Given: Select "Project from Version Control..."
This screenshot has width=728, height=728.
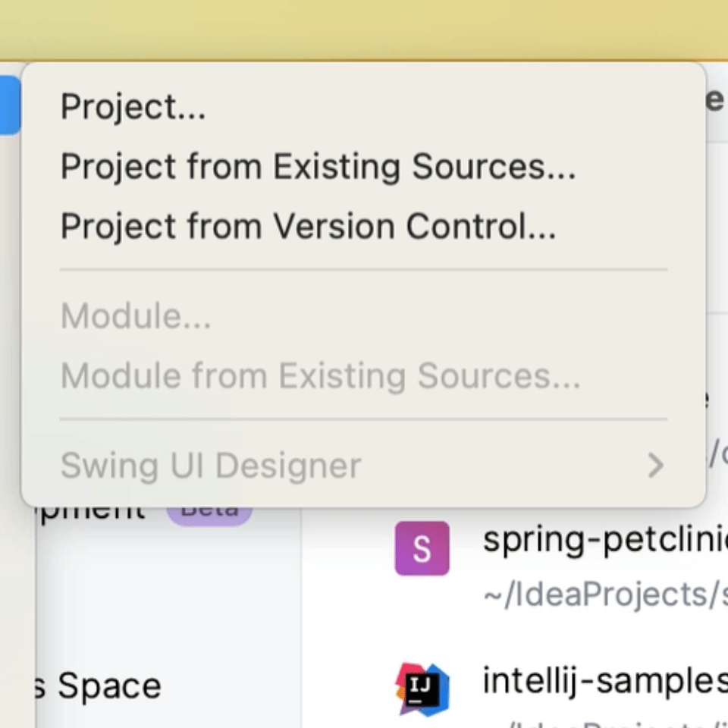Looking at the screenshot, I should point(309,226).
